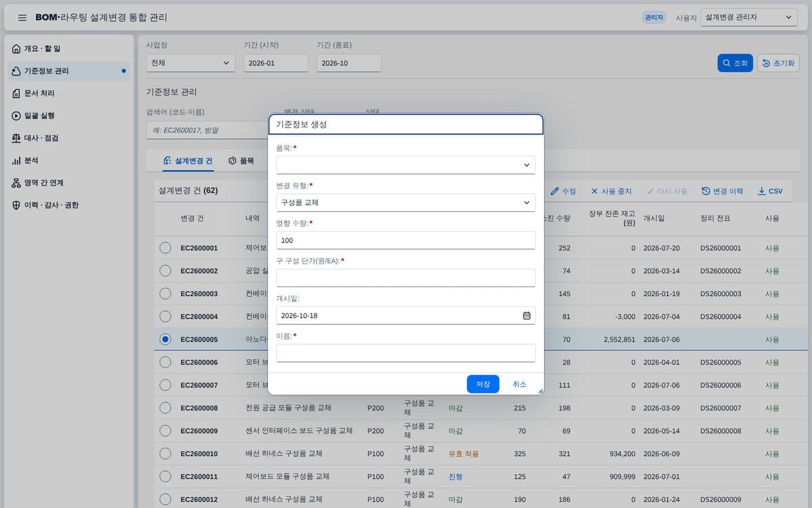Image resolution: width=812 pixels, height=508 pixels.
Task: Select radio button for EC2600004
Action: (165, 316)
